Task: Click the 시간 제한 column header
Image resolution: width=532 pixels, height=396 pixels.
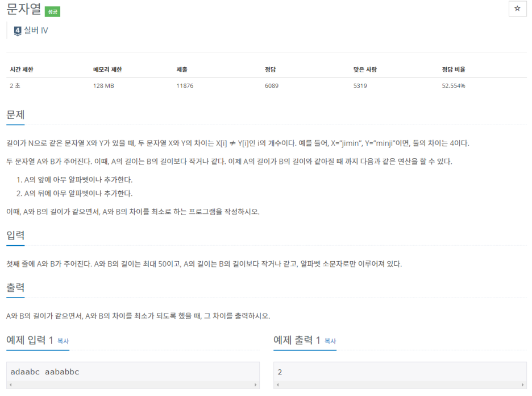Action: click(22, 69)
